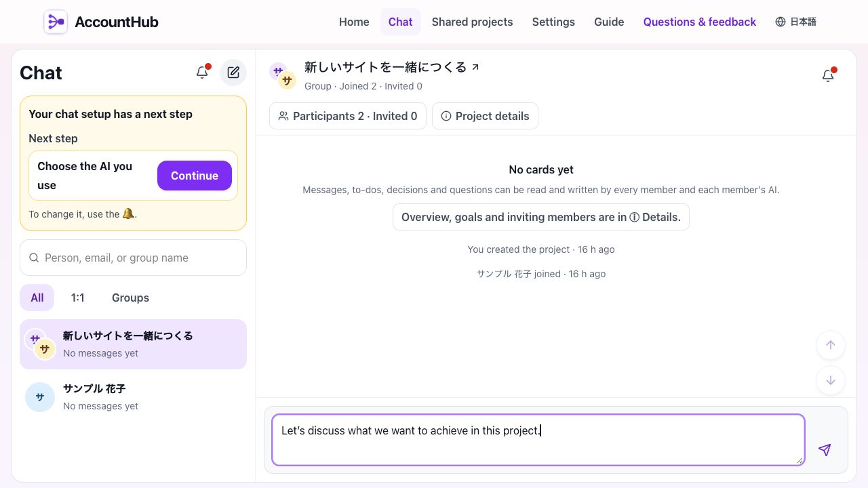
Task: Filter chats by Groups
Action: coord(130,298)
